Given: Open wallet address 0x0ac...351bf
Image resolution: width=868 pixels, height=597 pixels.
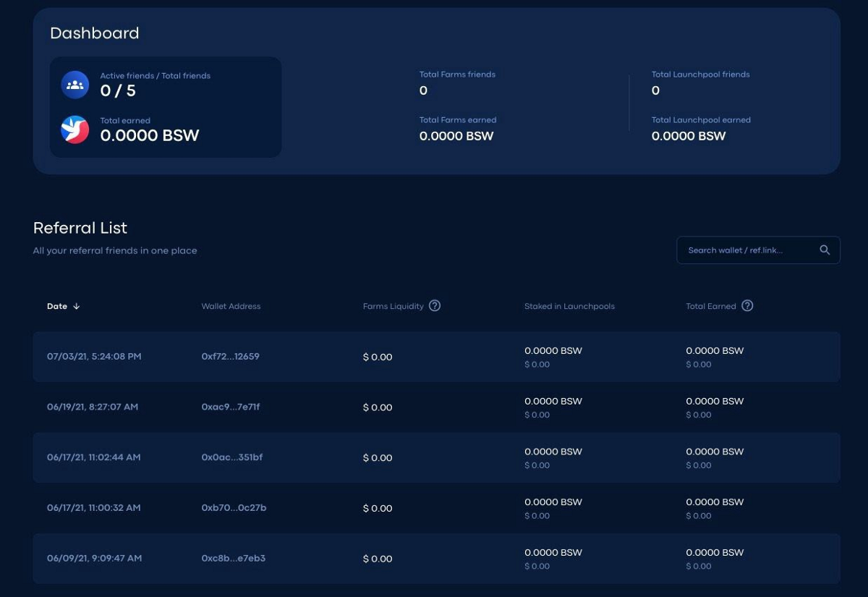Looking at the screenshot, I should [231, 457].
